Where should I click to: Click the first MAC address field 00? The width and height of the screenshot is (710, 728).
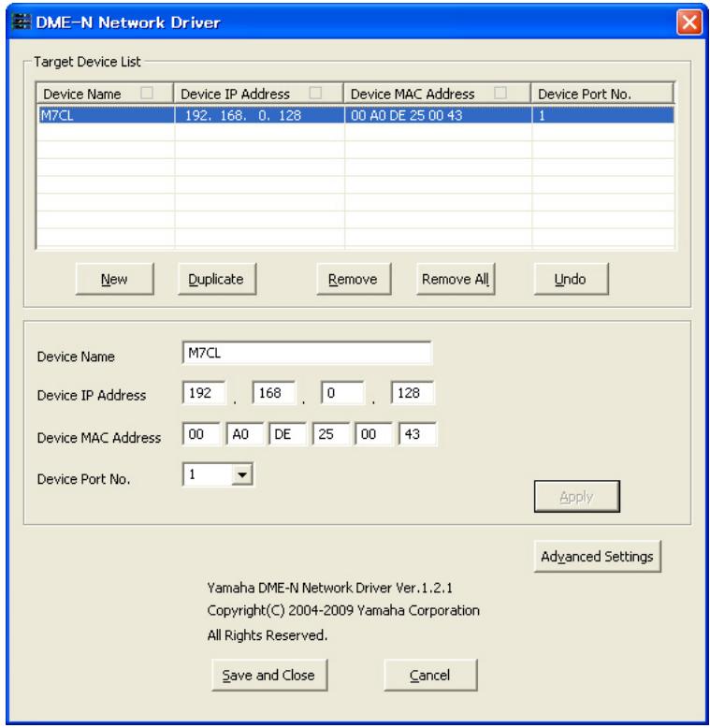(201, 434)
